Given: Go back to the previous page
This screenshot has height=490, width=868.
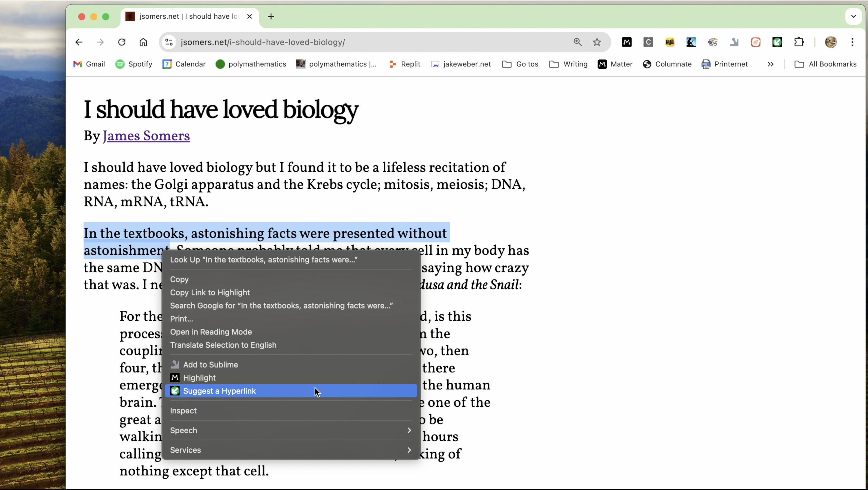Looking at the screenshot, I should 79,42.
